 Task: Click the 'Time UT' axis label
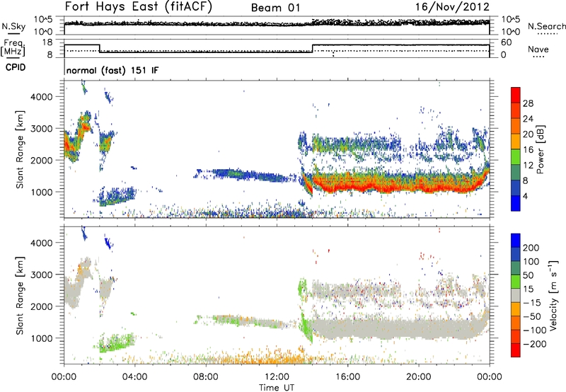(277, 387)
